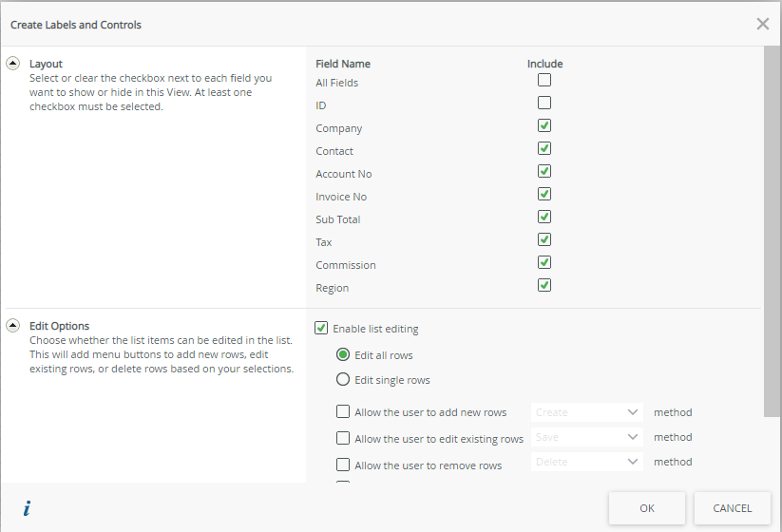Uncheck the Invoice No checkbox
The image size is (782, 532).
pos(544,195)
